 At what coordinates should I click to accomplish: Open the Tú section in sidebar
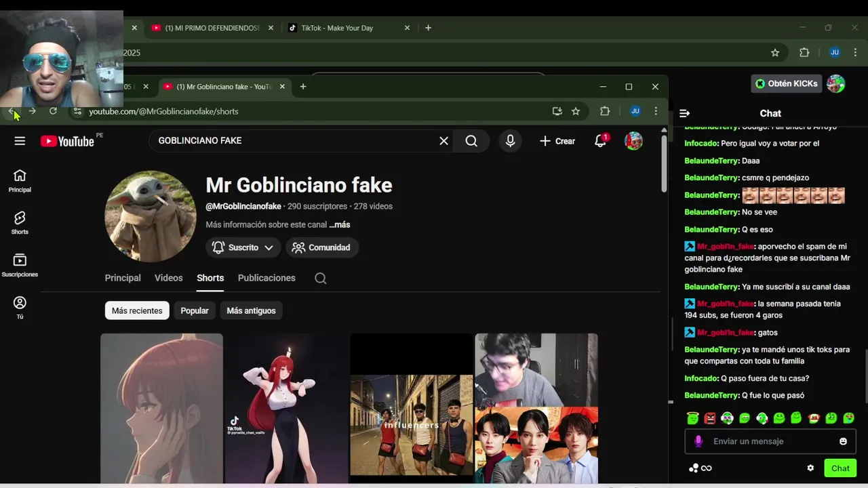(x=20, y=308)
